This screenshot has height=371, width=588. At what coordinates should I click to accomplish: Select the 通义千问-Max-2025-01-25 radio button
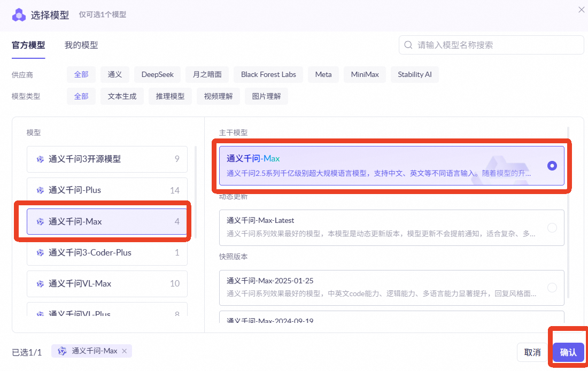(x=552, y=288)
